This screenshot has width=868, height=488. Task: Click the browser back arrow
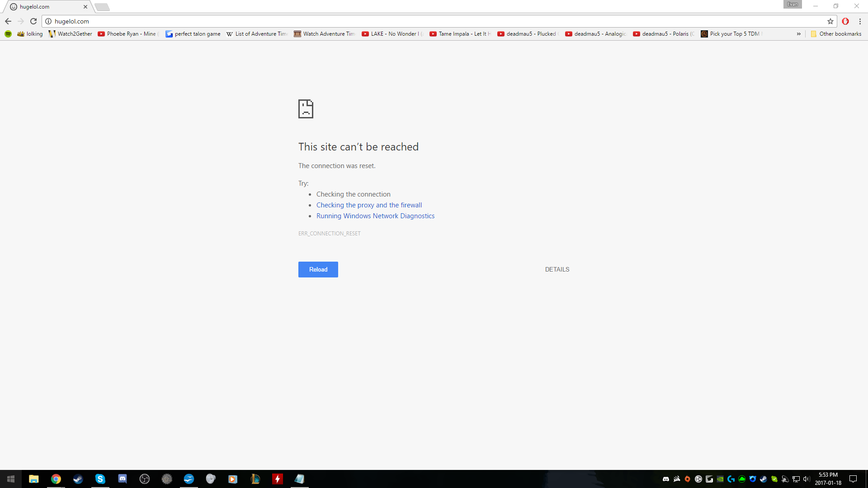pyautogui.click(x=8, y=21)
